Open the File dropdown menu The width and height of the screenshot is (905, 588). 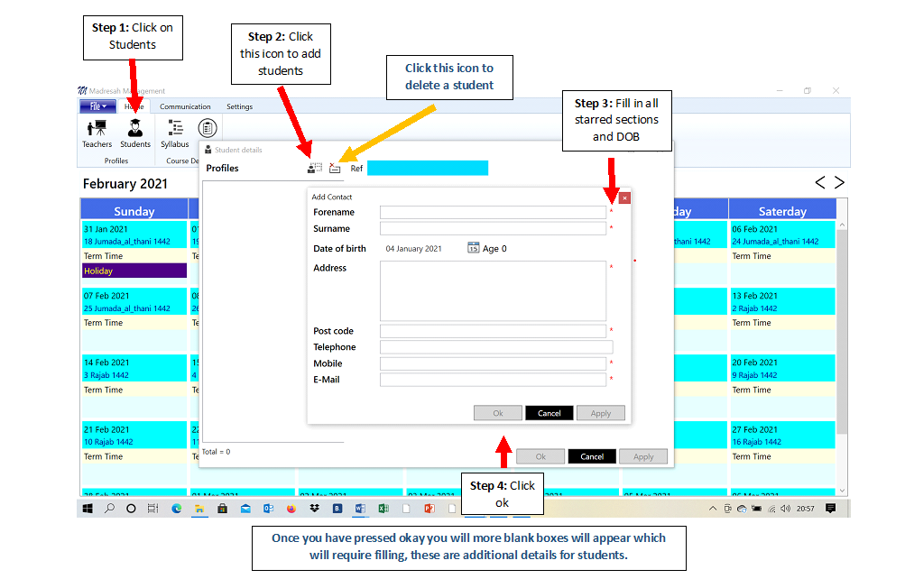coord(98,106)
